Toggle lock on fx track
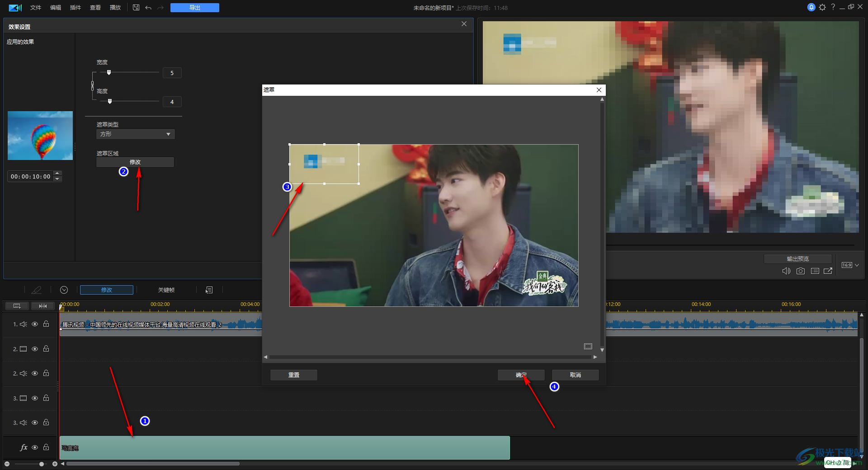 click(x=46, y=447)
